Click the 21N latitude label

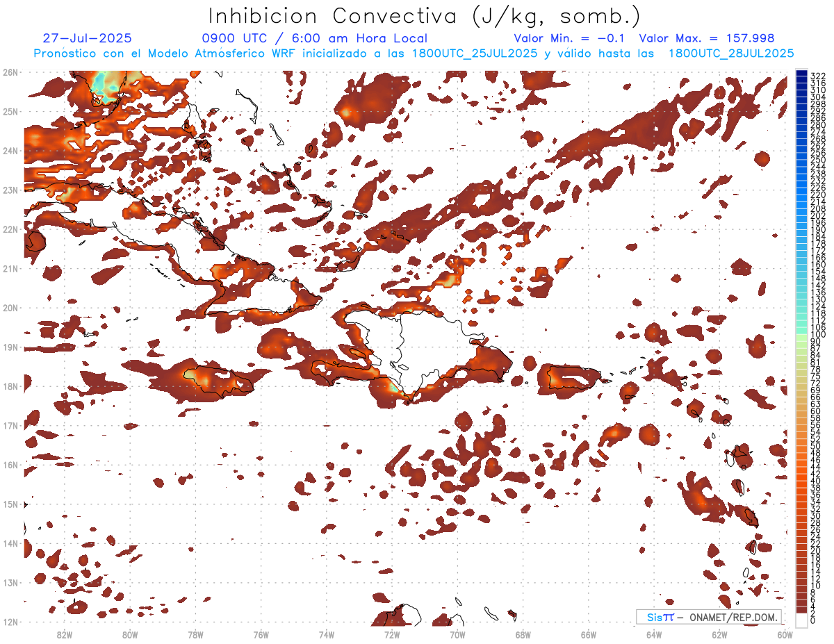[10, 268]
